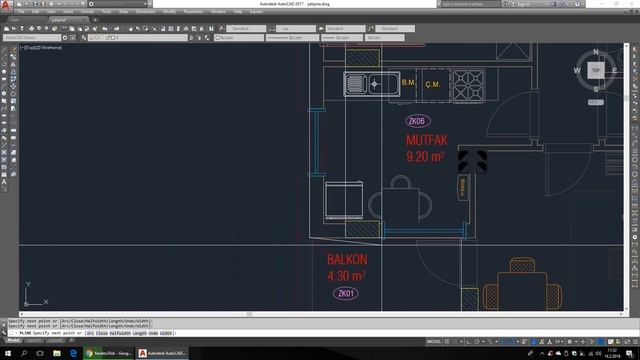Select the Trim tool in Modify toolbar

click(x=13, y=116)
